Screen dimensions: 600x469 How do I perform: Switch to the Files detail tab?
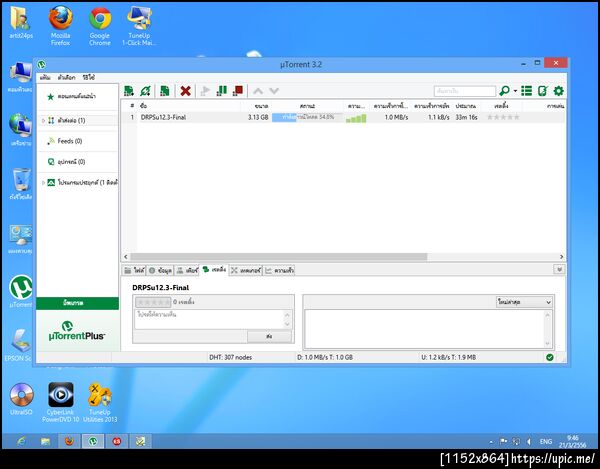134,270
